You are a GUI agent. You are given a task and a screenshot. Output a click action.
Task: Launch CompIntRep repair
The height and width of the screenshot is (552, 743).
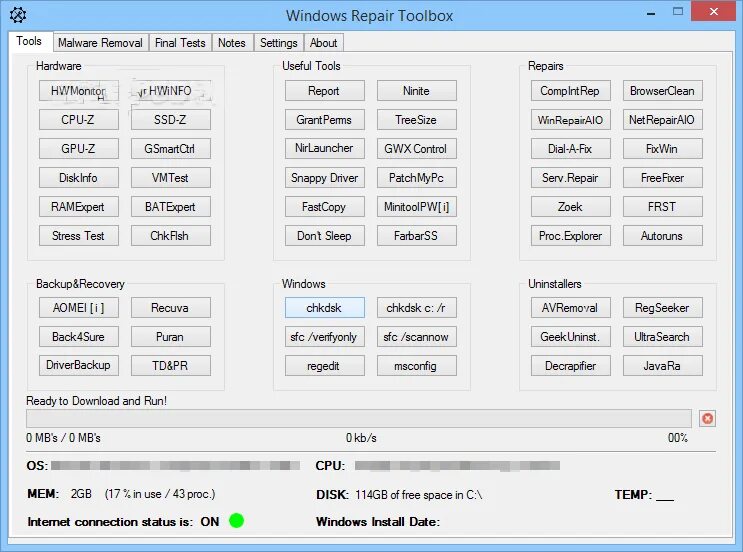(571, 90)
